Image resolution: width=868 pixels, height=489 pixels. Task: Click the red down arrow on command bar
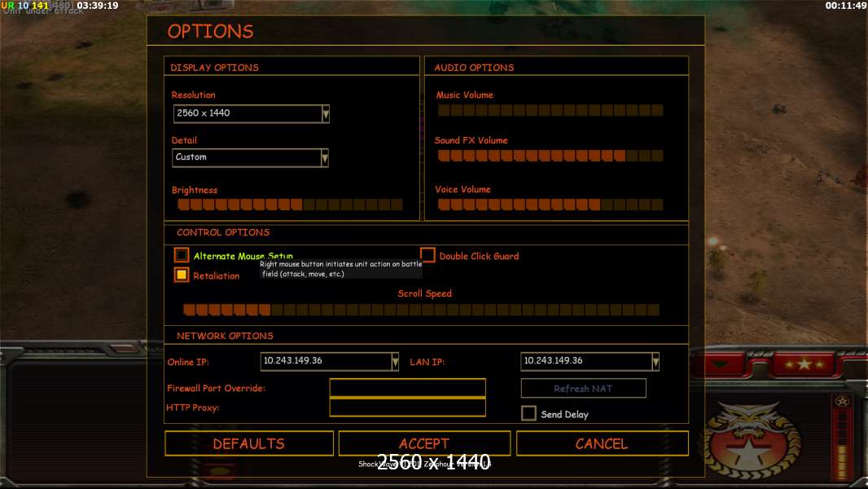pyautogui.click(x=720, y=363)
